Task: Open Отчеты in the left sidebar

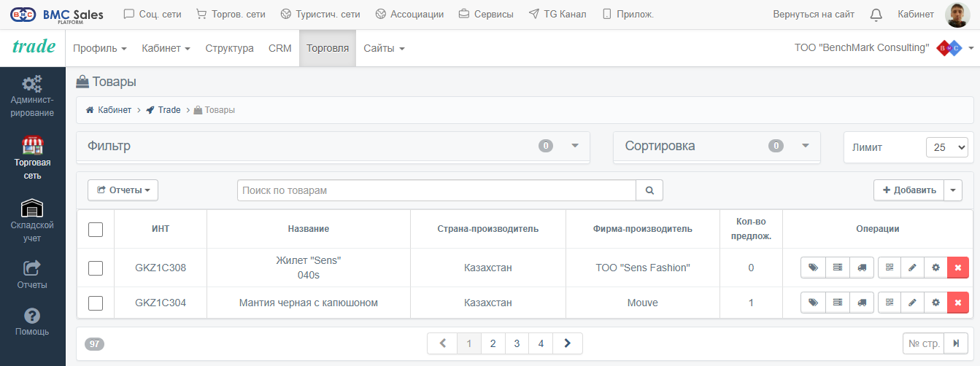Action: coord(32,275)
